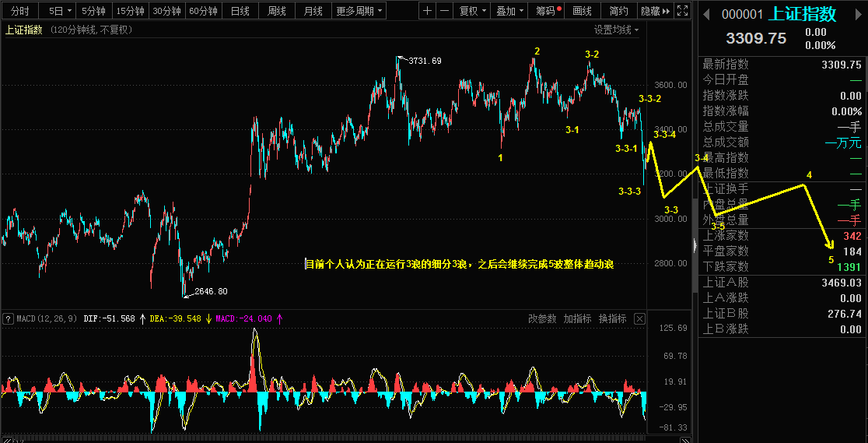This screenshot has width=868, height=443.
Task: Click the 2800.00 price axis label
Action: tap(670, 263)
